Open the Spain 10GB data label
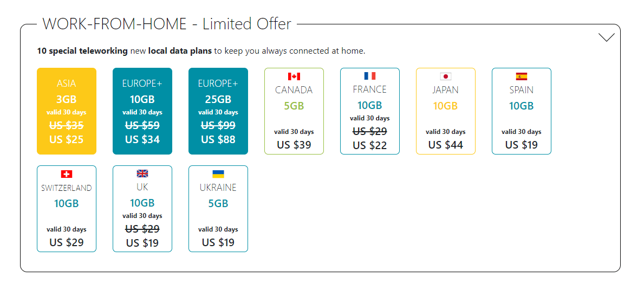This screenshot has height=289, width=644. click(x=522, y=106)
